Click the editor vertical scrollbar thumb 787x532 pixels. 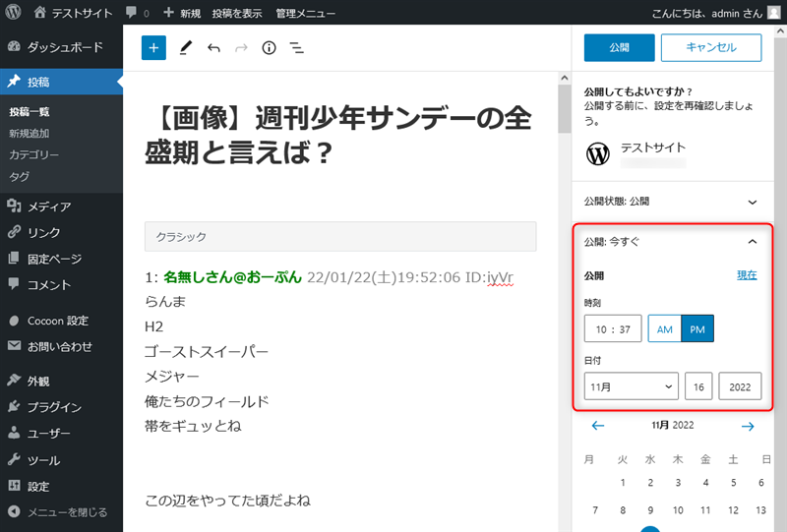pyautogui.click(x=564, y=108)
